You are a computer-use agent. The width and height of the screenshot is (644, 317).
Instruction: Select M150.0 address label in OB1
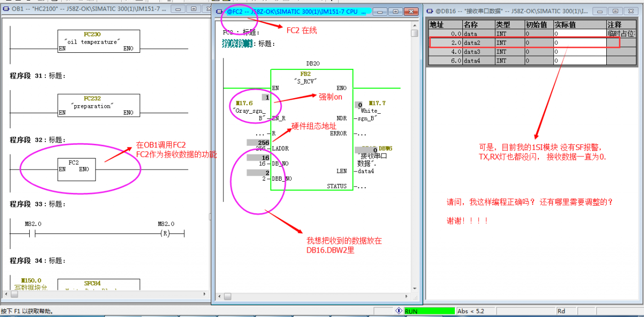(31, 280)
